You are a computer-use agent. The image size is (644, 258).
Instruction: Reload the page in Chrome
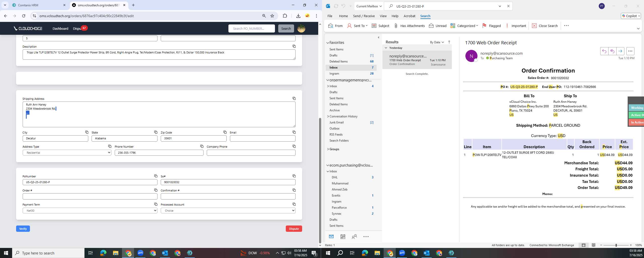click(24, 16)
